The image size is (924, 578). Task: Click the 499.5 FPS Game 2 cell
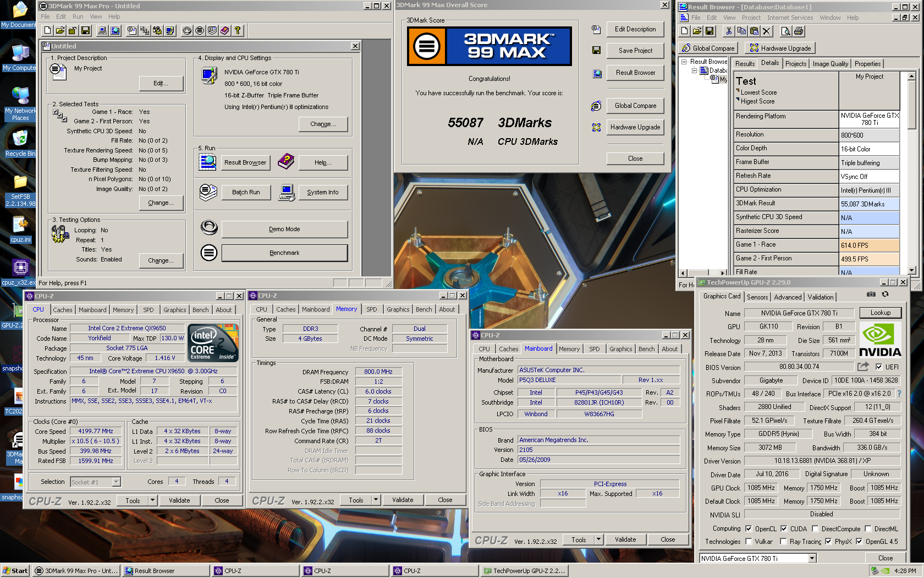pyautogui.click(x=870, y=259)
